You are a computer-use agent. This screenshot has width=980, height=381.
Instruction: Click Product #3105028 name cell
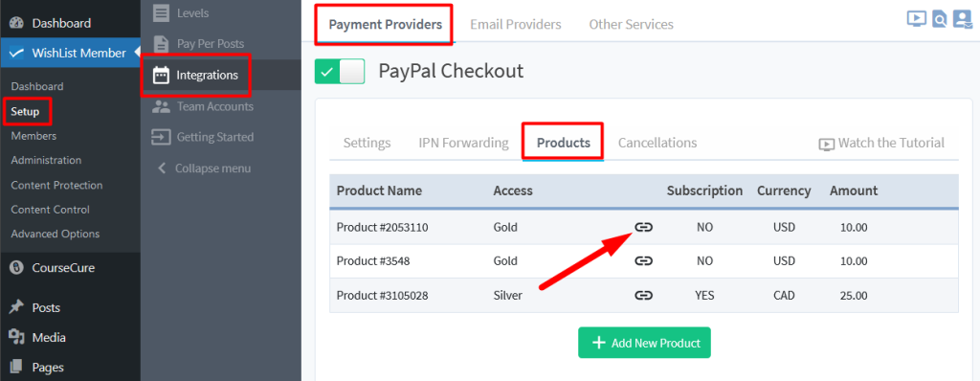point(383,295)
